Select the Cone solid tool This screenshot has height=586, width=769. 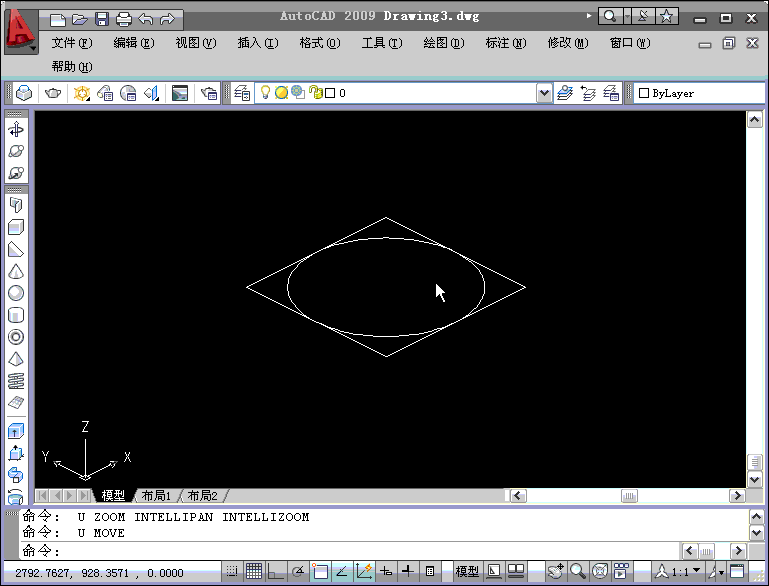point(16,271)
